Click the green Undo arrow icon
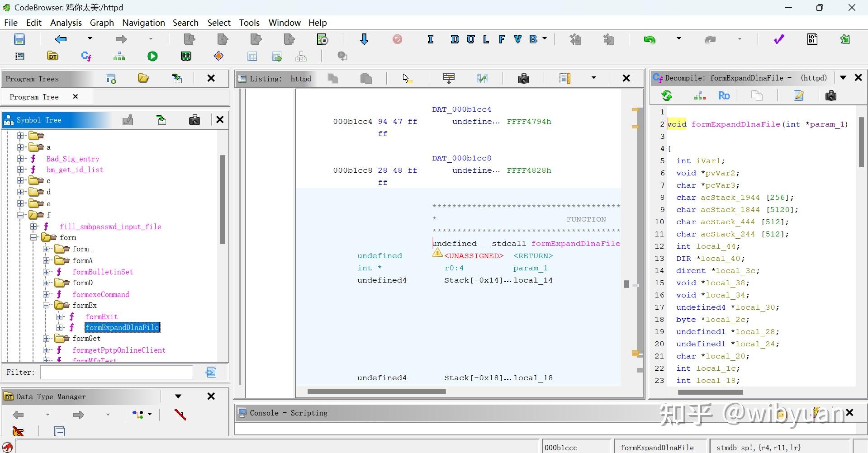The height and width of the screenshot is (453, 868). pos(650,39)
